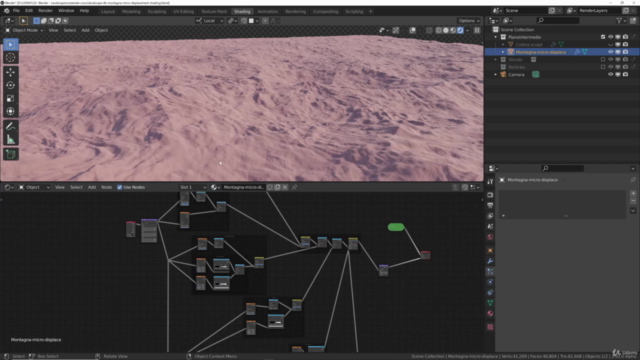Open the File menu

16,11
